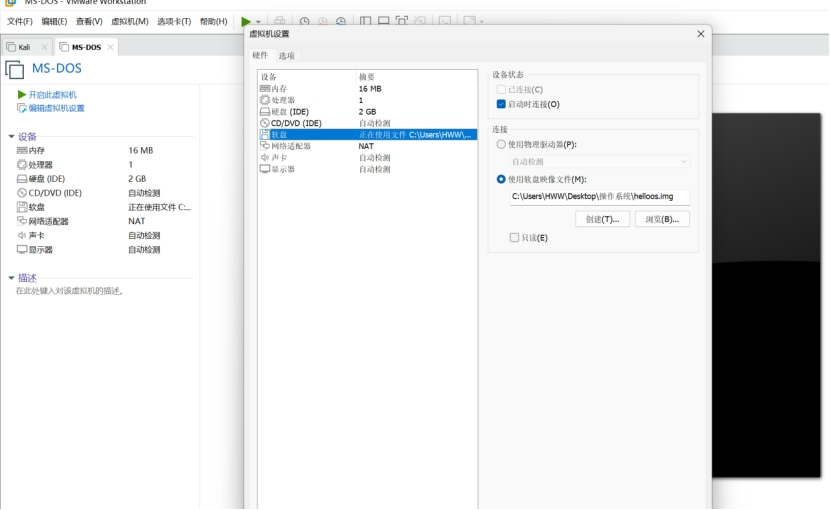Select the 网络适配器 row in settings dialog
Screen dimensions: 830x510
(367, 146)
